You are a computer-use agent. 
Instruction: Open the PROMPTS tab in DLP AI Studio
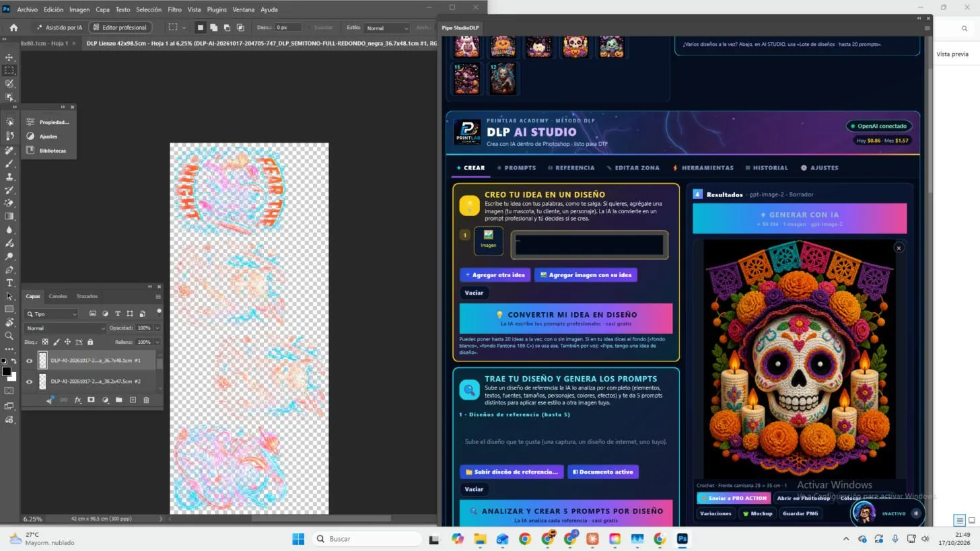[x=516, y=168]
